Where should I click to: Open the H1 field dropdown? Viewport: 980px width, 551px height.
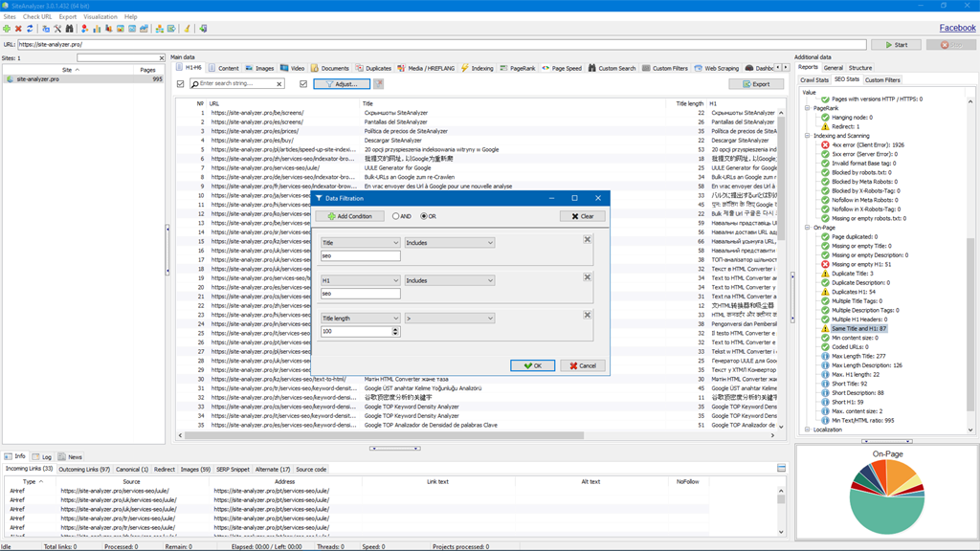coord(360,280)
